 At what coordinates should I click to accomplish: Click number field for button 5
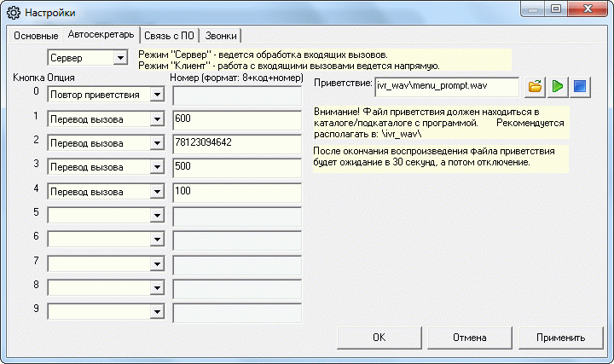coord(237,217)
